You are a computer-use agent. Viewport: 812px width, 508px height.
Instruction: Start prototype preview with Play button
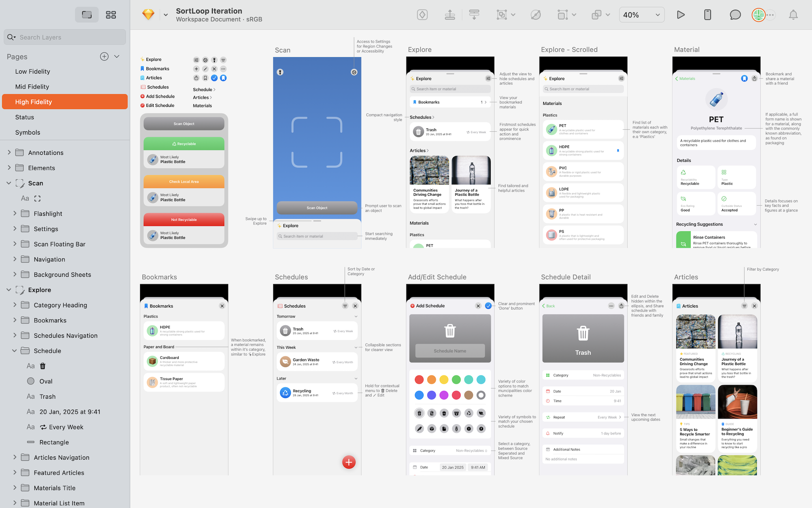[681, 15]
